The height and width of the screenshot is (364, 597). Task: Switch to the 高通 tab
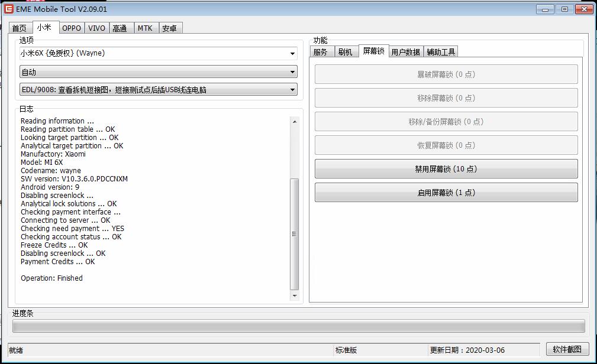121,28
